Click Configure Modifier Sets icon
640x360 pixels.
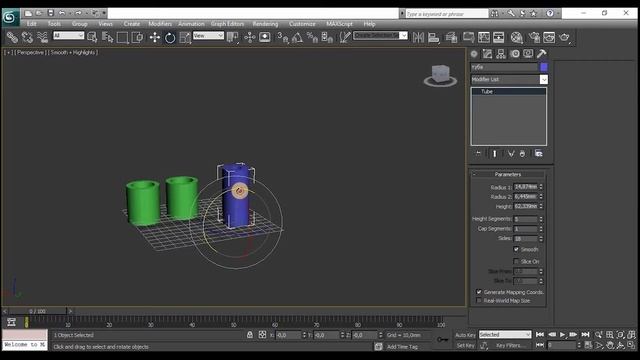tap(538, 153)
